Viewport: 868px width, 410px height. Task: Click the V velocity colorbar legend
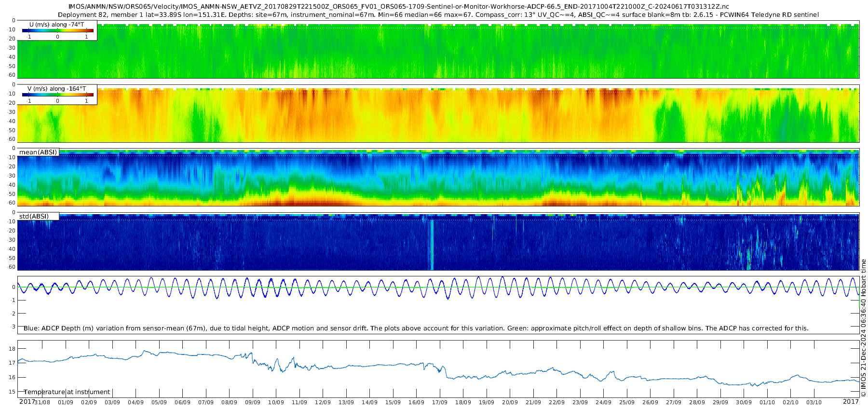pyautogui.click(x=57, y=95)
